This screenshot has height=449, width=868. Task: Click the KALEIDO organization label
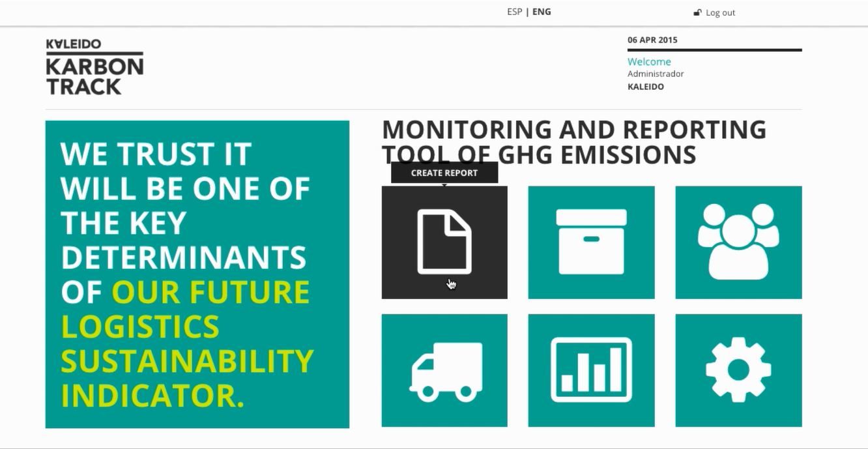(x=646, y=87)
